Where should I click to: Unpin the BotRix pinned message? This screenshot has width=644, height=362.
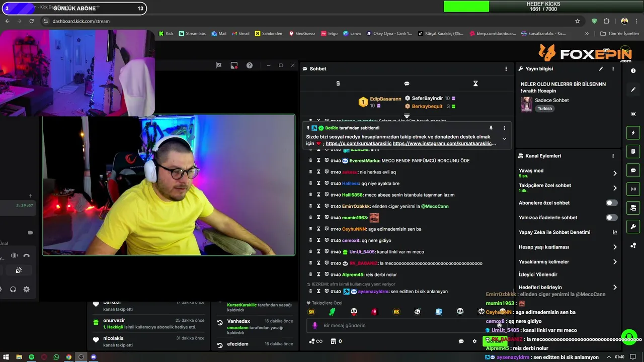[x=491, y=128]
